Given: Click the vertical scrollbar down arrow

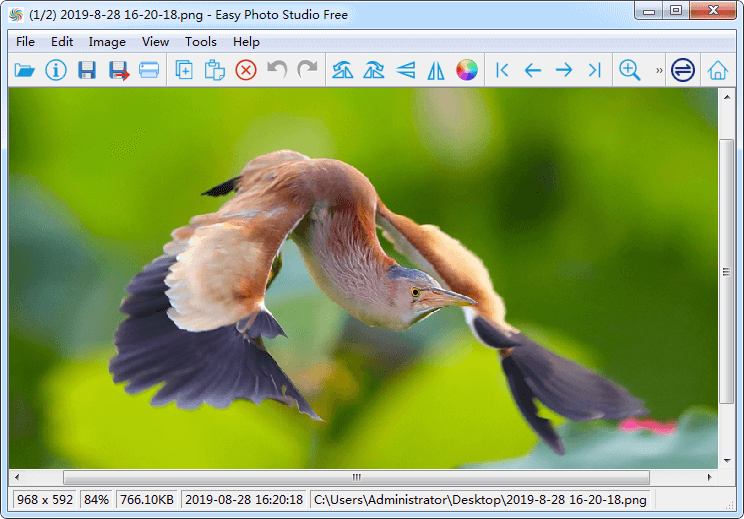Looking at the screenshot, I should [727, 461].
